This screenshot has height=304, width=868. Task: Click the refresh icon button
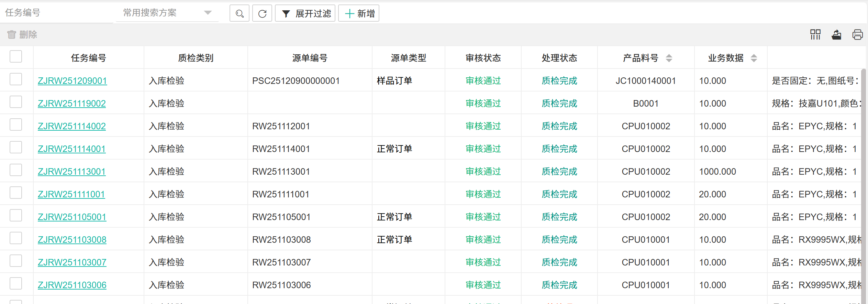coord(262,14)
